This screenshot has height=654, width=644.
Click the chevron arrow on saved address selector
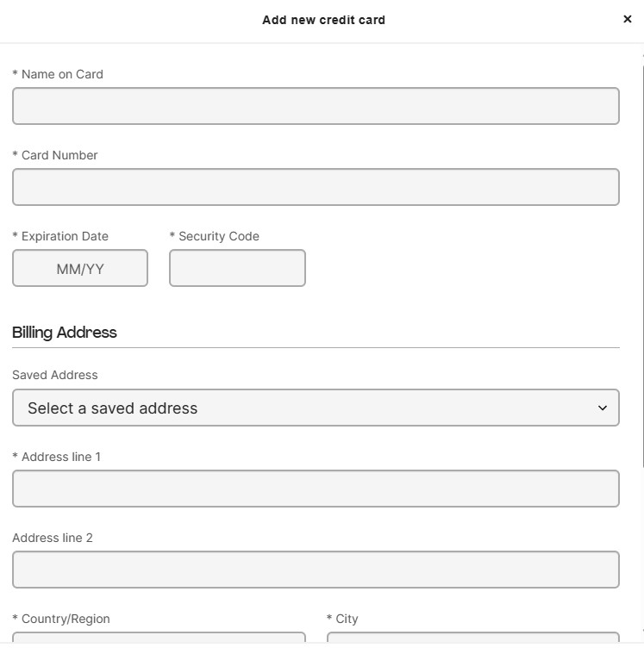tap(603, 408)
